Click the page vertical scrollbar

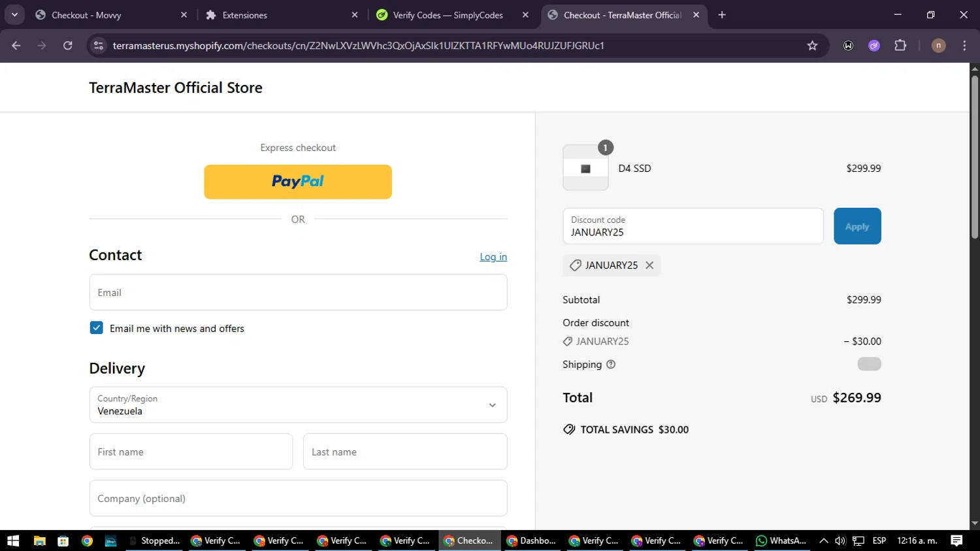point(974,157)
